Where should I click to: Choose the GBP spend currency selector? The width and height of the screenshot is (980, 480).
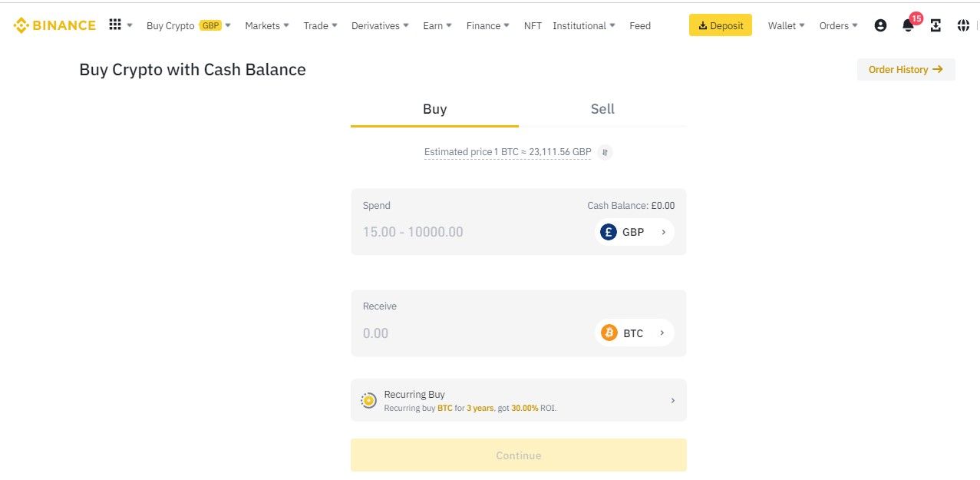click(x=635, y=232)
